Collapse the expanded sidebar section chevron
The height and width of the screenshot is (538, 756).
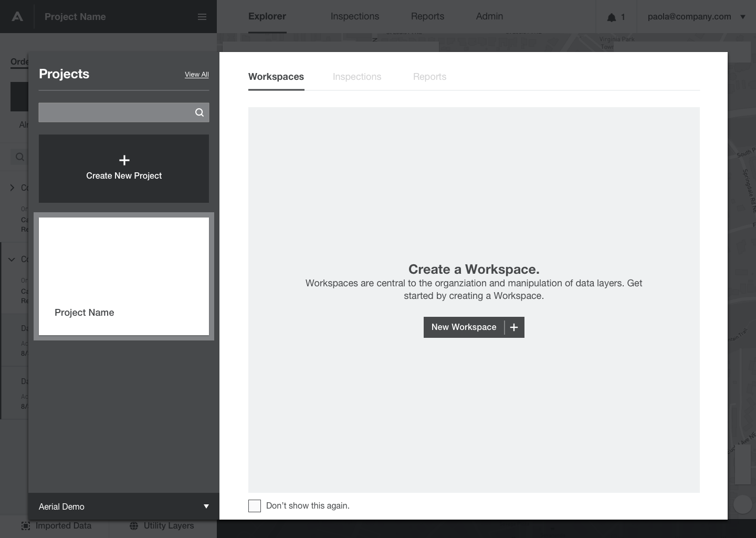pos(12,259)
